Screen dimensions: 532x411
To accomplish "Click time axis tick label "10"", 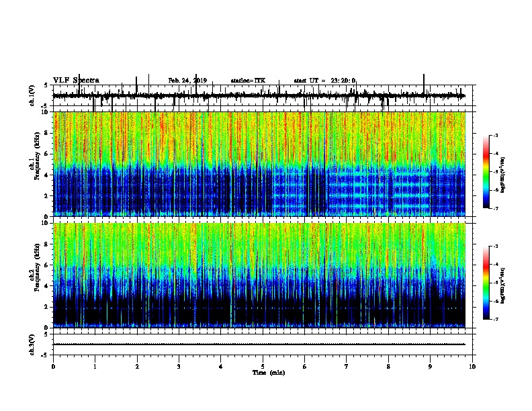I will [x=472, y=367].
